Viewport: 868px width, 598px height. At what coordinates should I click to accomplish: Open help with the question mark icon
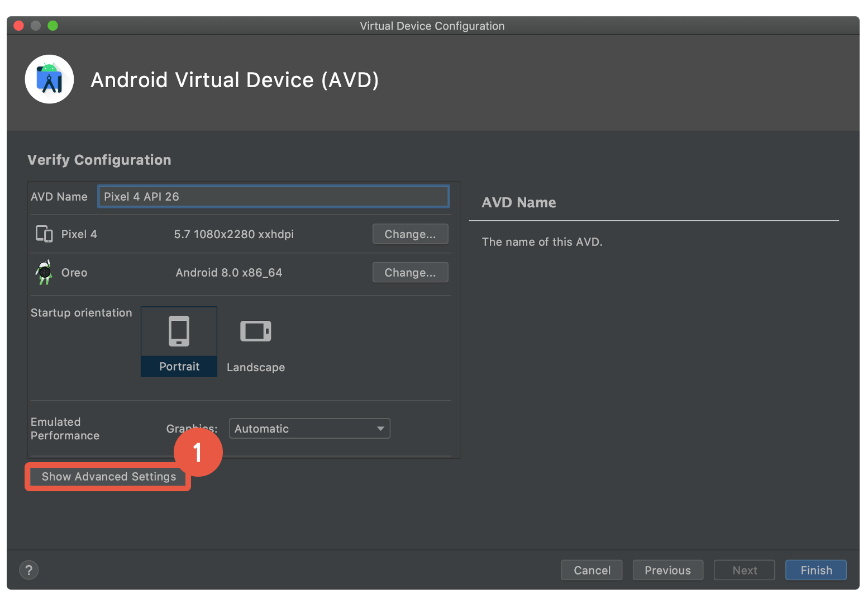29,570
